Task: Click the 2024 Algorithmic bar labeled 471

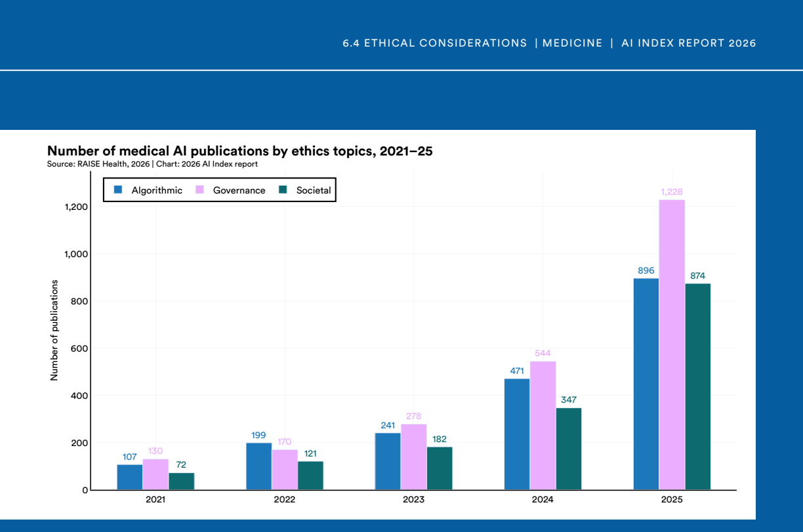Action: (517, 434)
